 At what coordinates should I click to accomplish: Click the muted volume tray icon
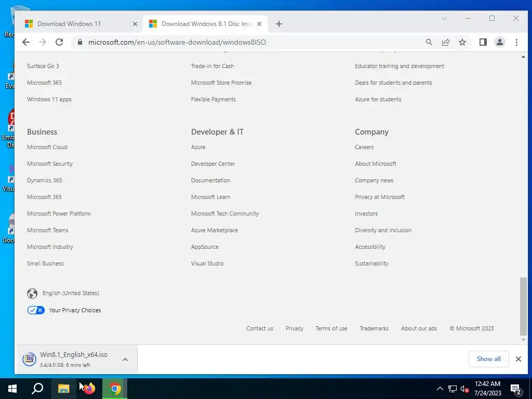(465, 389)
